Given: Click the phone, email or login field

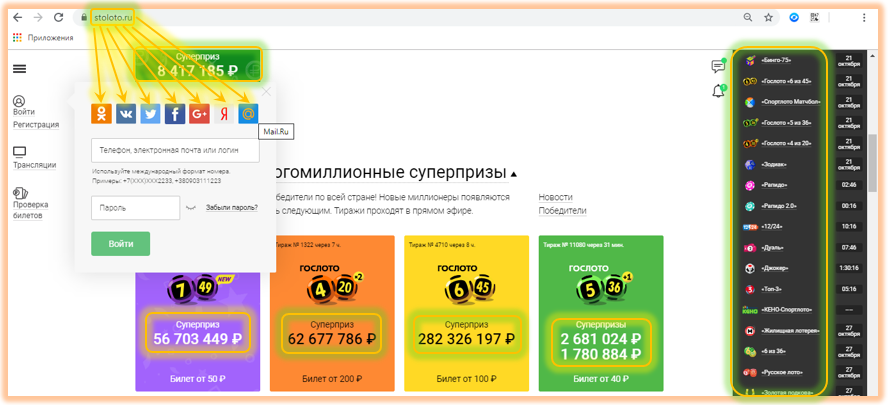Looking at the screenshot, I should click(175, 150).
